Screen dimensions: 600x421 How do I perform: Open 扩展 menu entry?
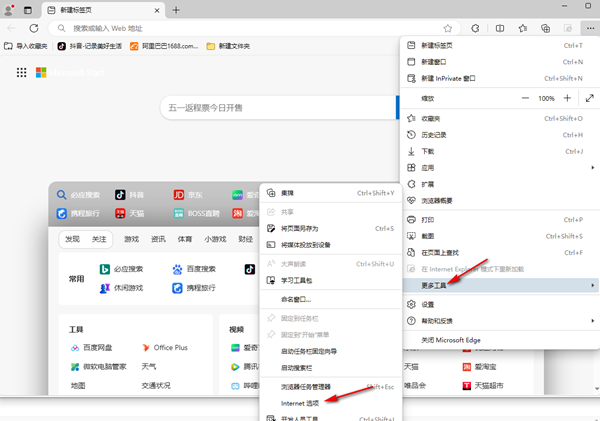point(500,184)
